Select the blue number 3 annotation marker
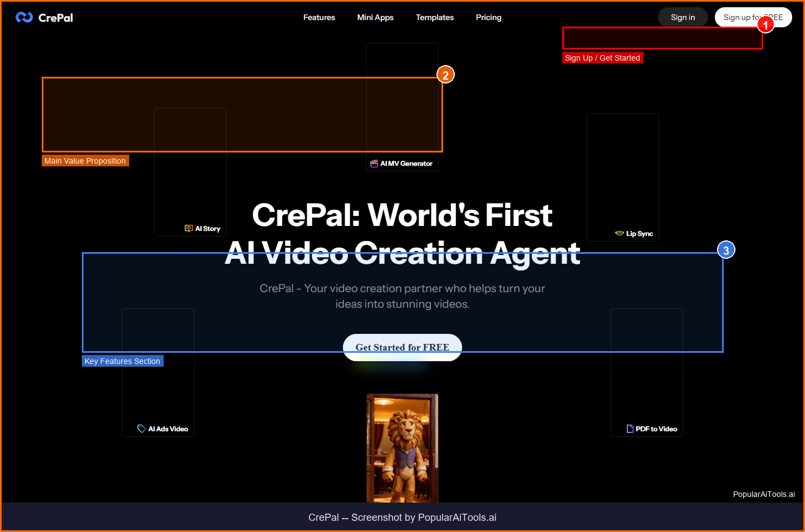805x532 pixels. [x=726, y=250]
